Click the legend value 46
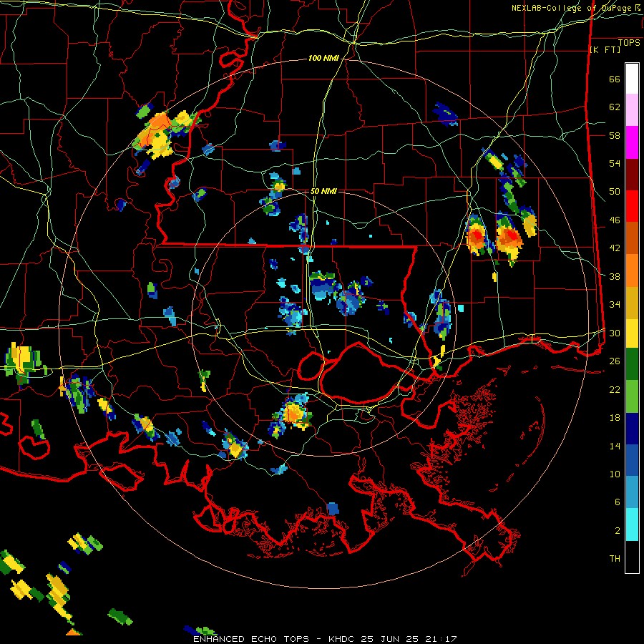This screenshot has height=644, width=644. click(615, 220)
